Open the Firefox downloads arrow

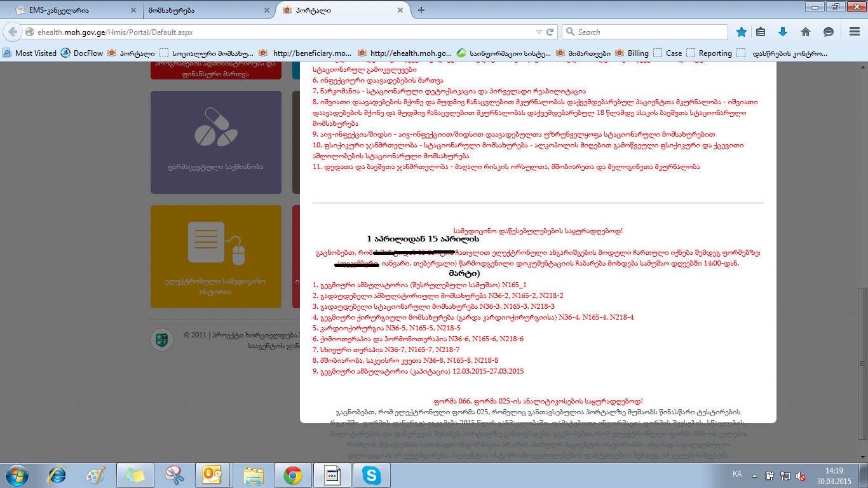click(x=783, y=32)
